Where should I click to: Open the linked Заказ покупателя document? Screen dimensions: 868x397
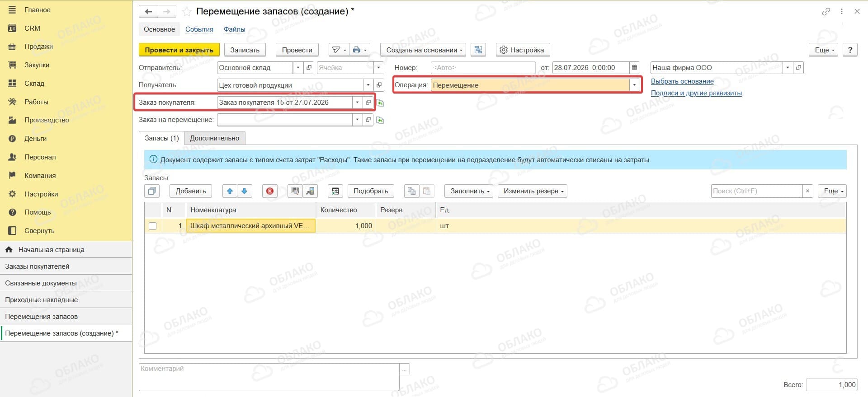pos(368,103)
